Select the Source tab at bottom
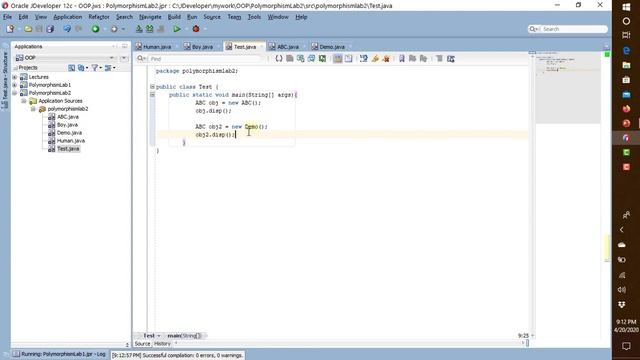Viewport: 640px width, 360px height. coord(142,344)
